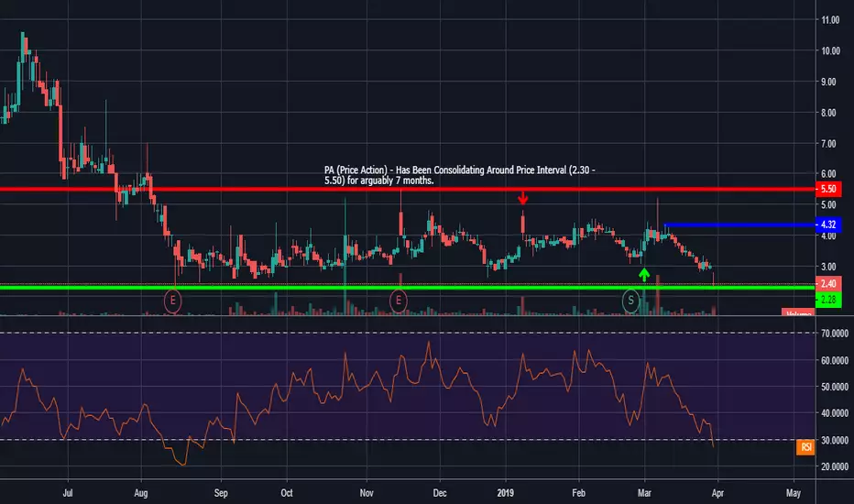Click 10.00 on the price scale
Viewport: 854px width, 504px height.
[830, 50]
